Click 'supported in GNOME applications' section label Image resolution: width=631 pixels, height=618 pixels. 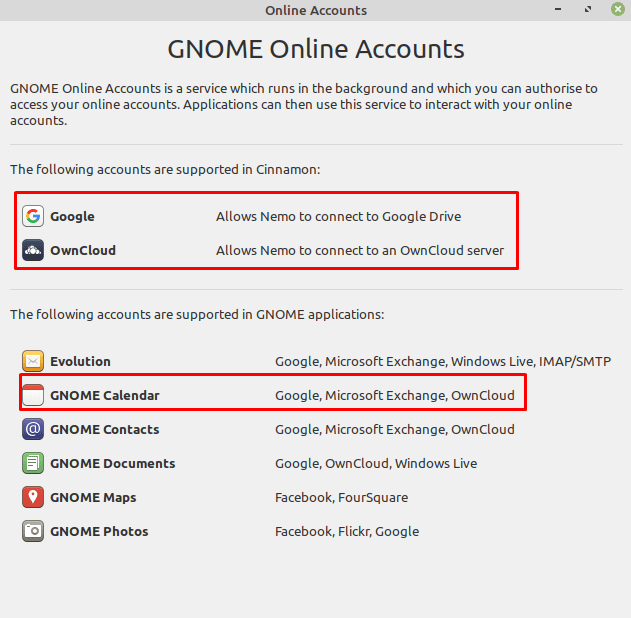[x=197, y=314]
